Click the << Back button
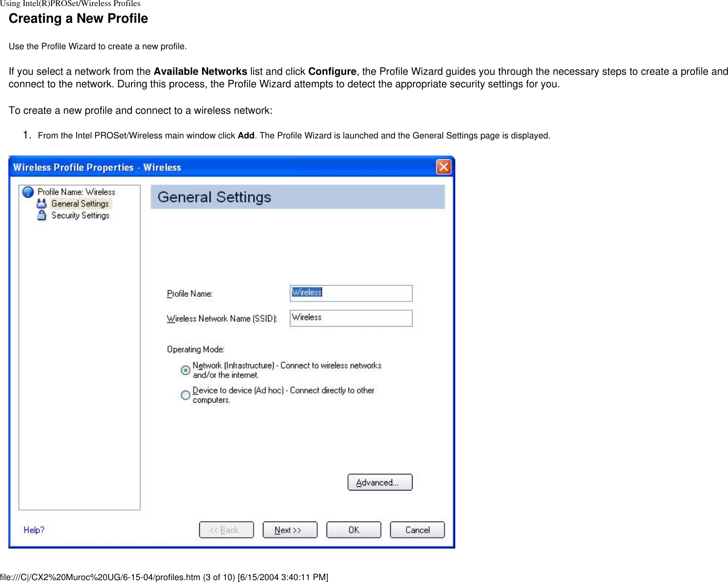The height and width of the screenshot is (582, 728). [226, 530]
